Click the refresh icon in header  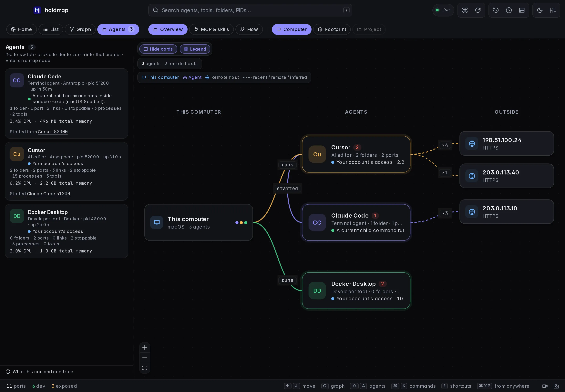(x=478, y=10)
